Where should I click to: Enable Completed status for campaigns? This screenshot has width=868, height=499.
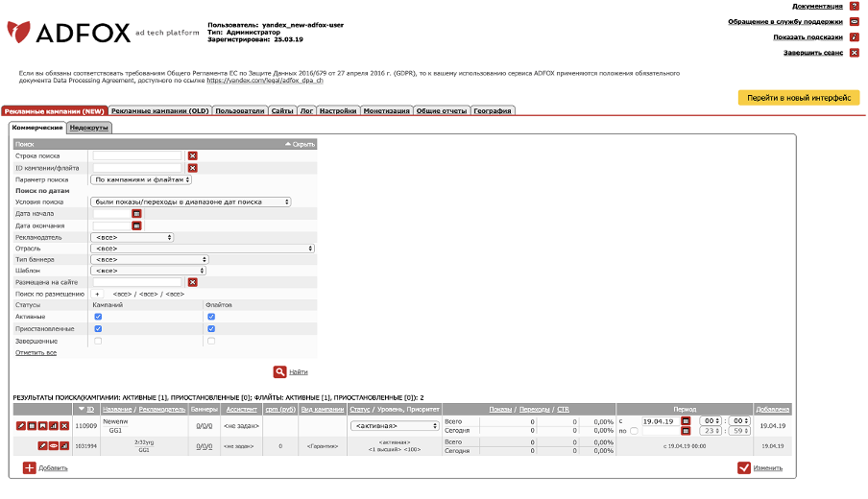pyautogui.click(x=98, y=341)
